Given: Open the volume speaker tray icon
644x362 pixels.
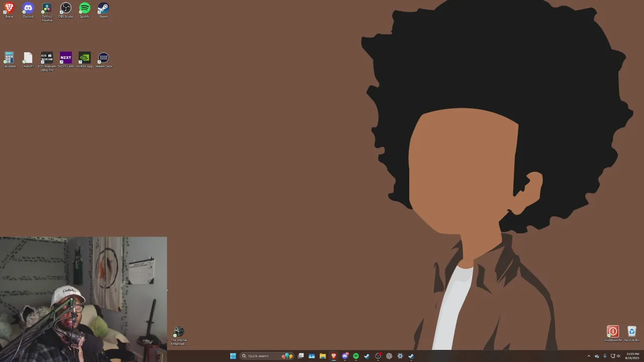Looking at the screenshot, I should (x=618, y=356).
